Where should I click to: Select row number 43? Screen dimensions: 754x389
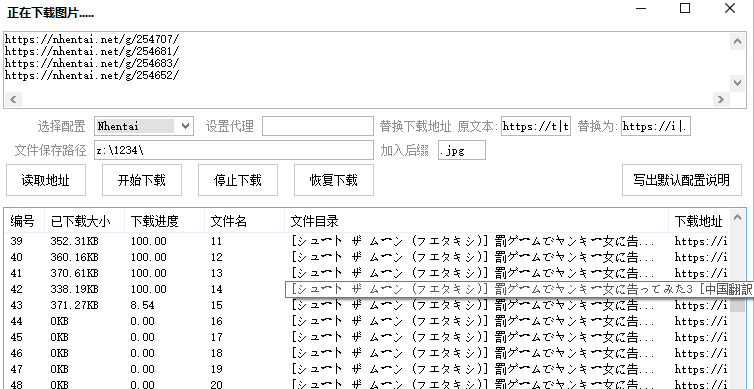tap(16, 305)
